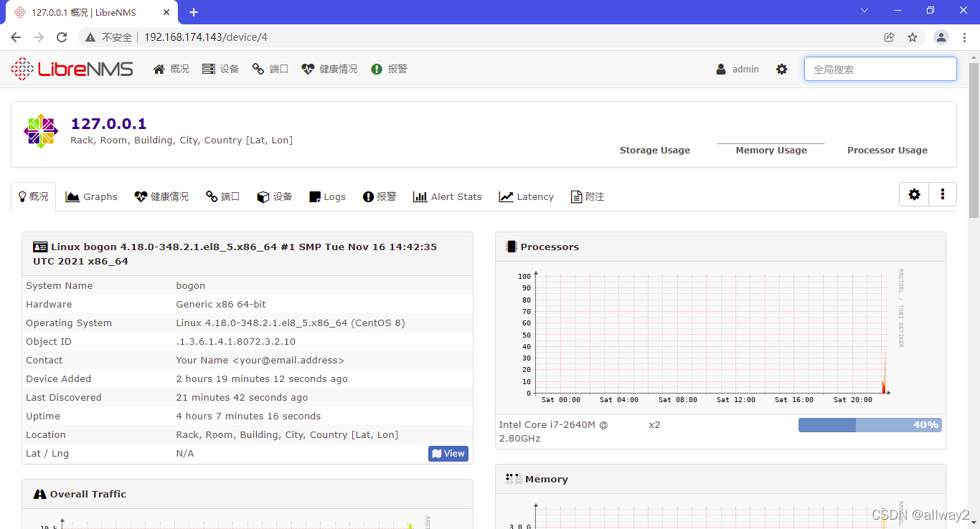Open the Memory Usage header graph

[x=771, y=150]
